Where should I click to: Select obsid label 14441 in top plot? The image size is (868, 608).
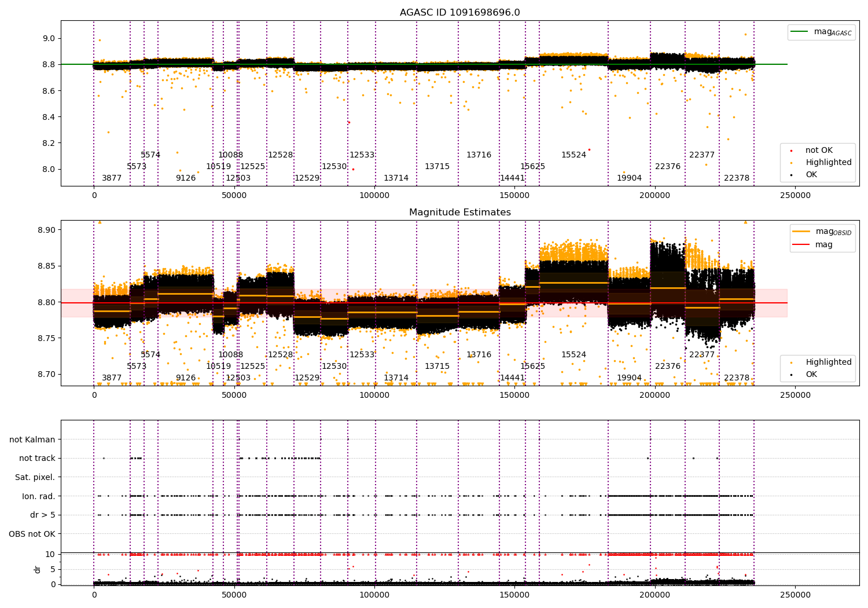click(x=512, y=178)
